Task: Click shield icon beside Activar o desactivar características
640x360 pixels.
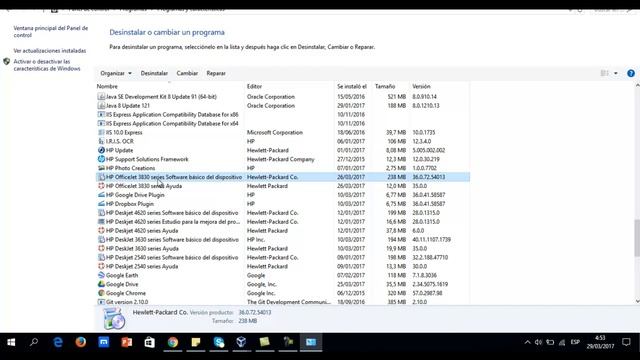Action: pyautogui.click(x=6, y=62)
